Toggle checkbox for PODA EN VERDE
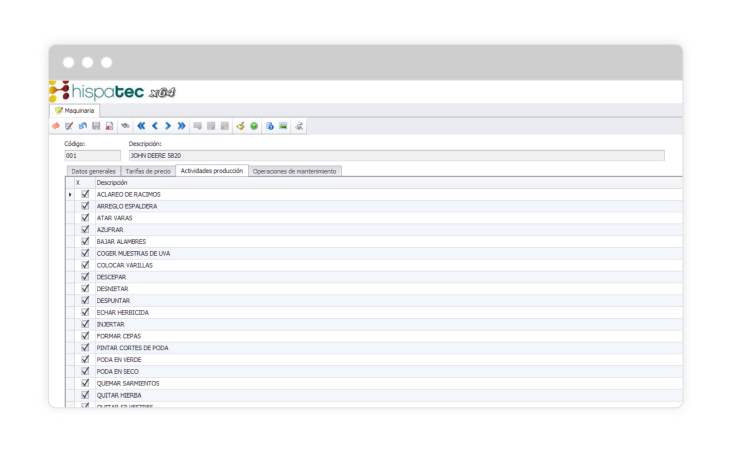 click(x=85, y=359)
